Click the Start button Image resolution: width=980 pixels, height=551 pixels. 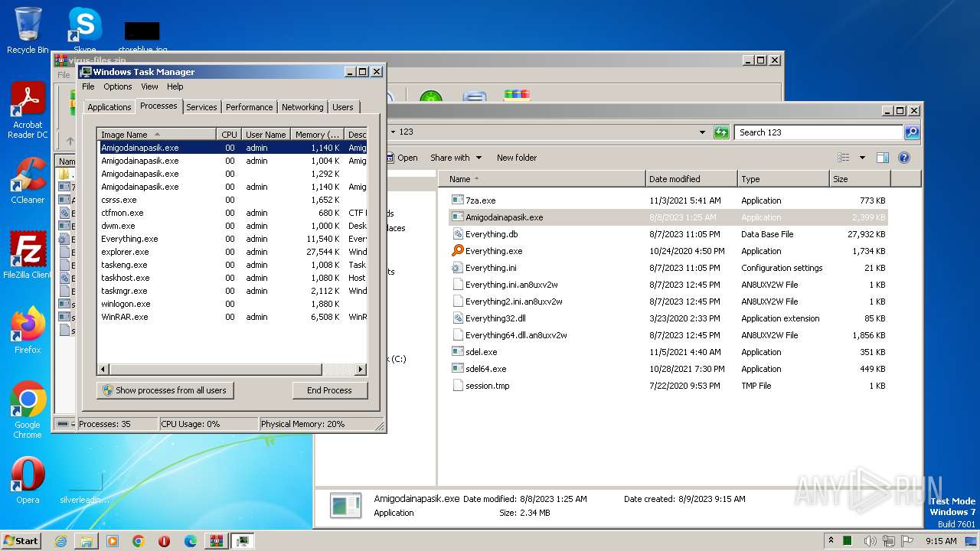tap(21, 540)
